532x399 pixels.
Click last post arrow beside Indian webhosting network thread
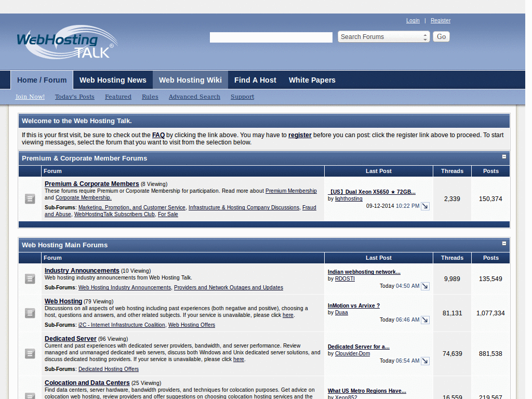coord(425,286)
